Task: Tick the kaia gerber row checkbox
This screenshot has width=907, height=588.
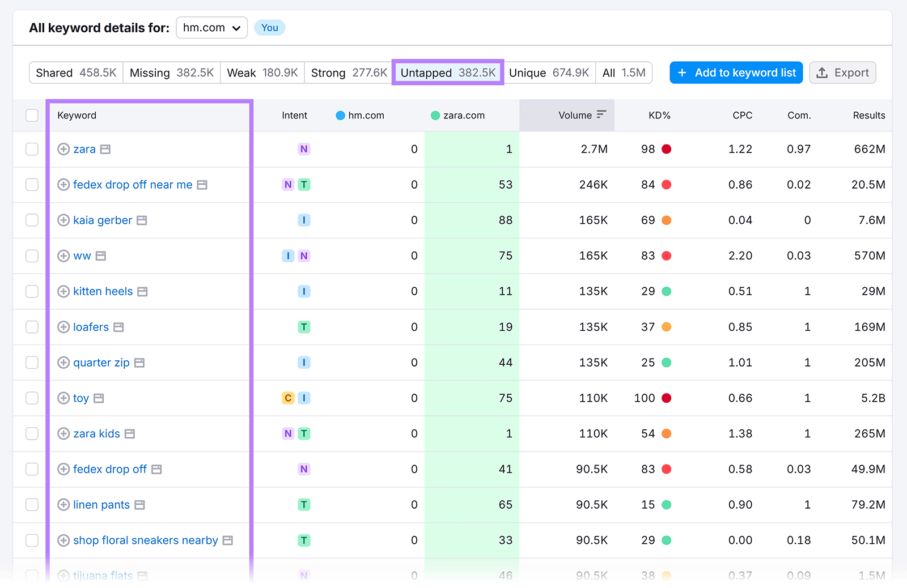Action: tap(32, 220)
